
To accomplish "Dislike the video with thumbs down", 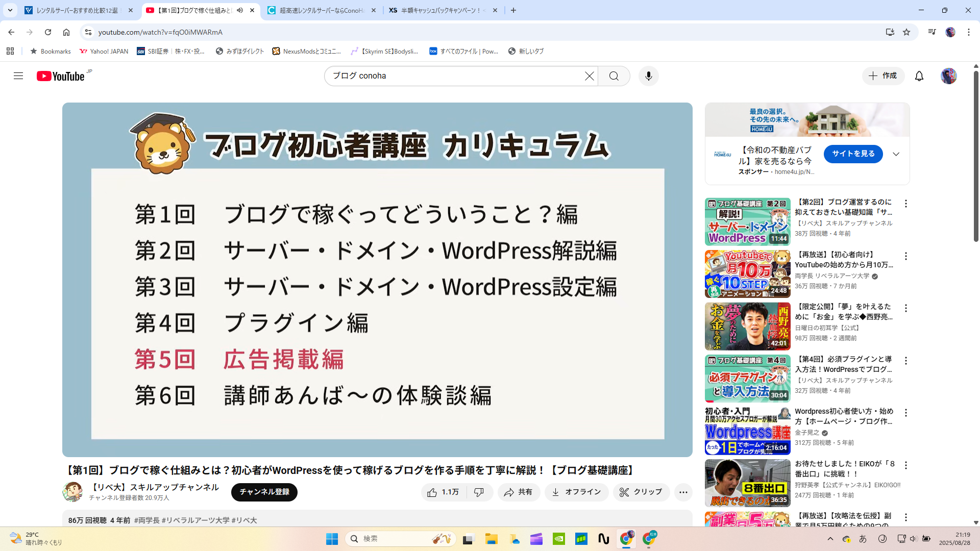I will [x=479, y=492].
